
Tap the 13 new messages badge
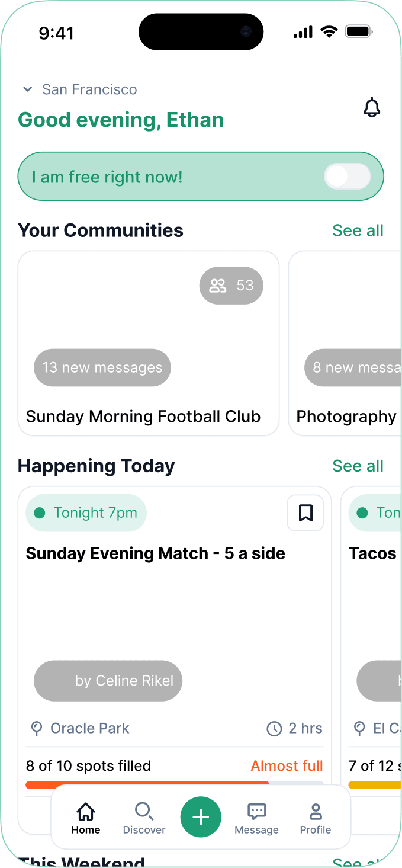[102, 367]
